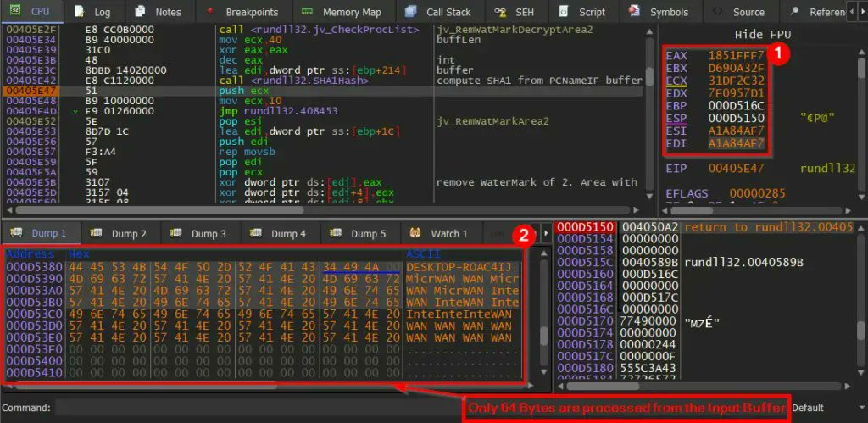Select the Dump 5 tab
Screen dimensions: 868x423
[359, 233]
